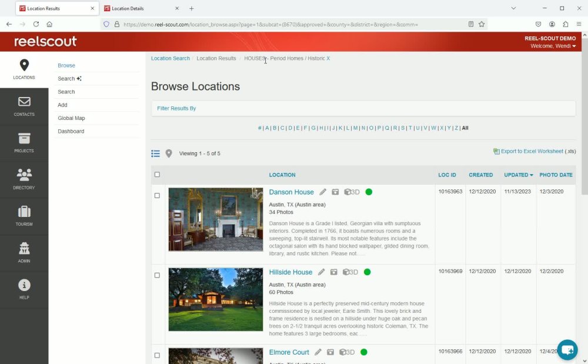588x364 pixels.
Task: Add Elmore Court to project box icon
Action: (x=330, y=352)
